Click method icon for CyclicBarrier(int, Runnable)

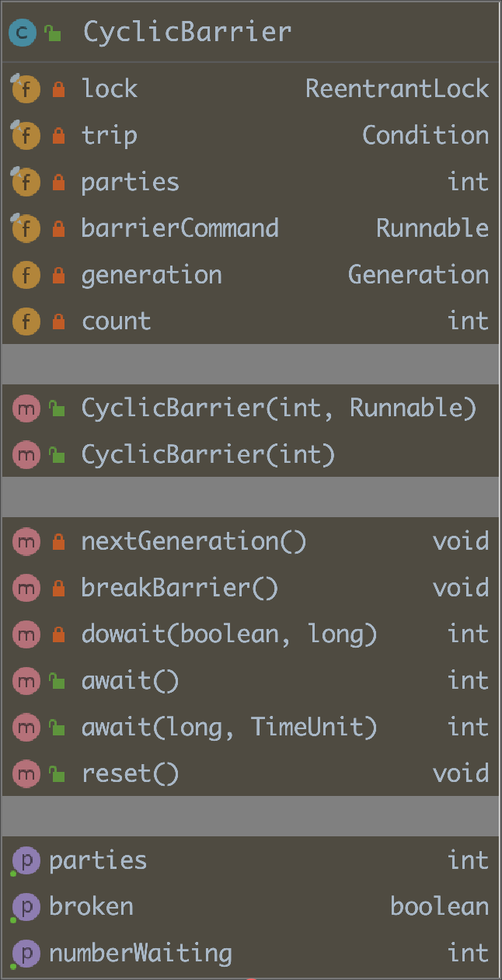tap(26, 408)
